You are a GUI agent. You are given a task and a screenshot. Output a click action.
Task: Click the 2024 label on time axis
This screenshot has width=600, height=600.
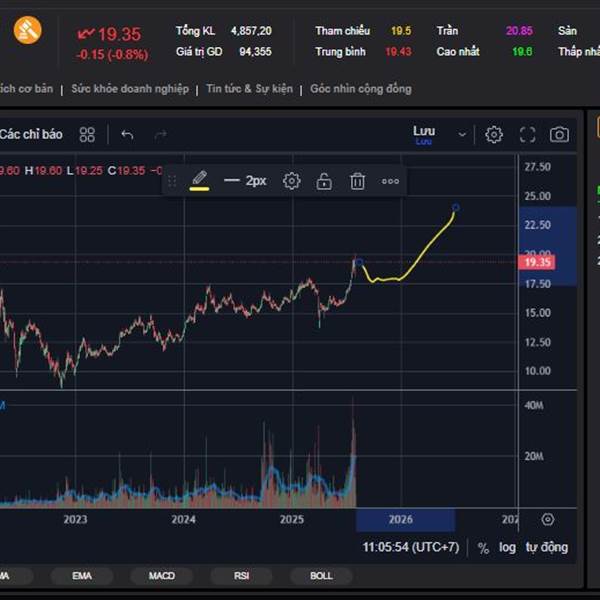tap(183, 519)
